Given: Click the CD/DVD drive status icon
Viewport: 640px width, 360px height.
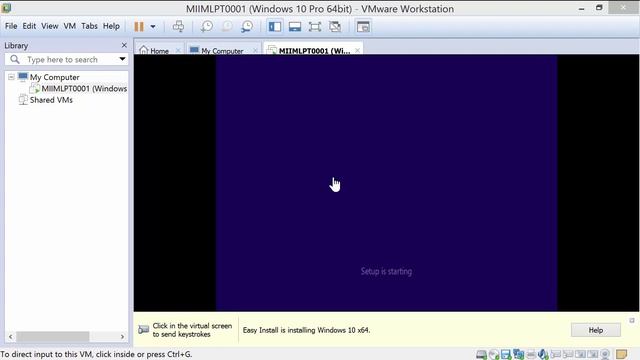Looking at the screenshot, I should coord(494,354).
